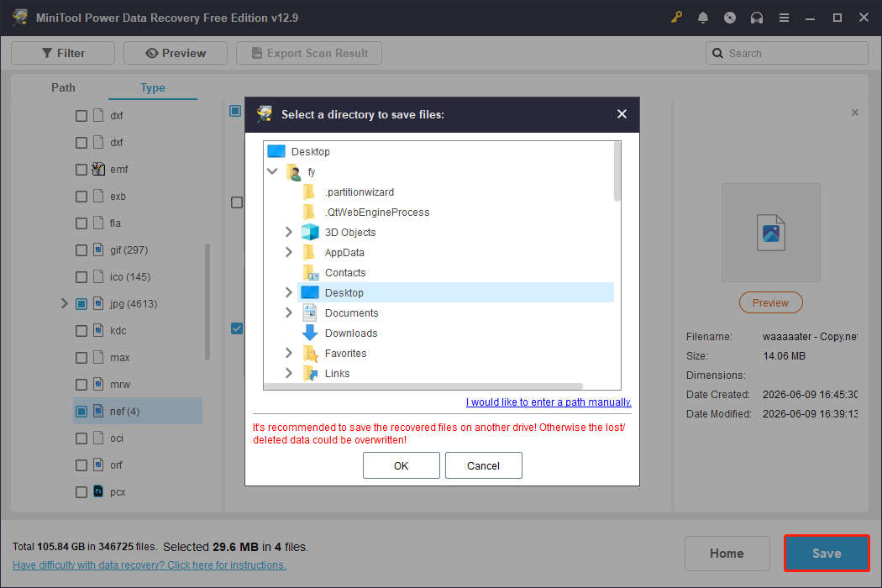Open the data recovery instructions link
This screenshot has width=882, height=588.
coord(149,565)
